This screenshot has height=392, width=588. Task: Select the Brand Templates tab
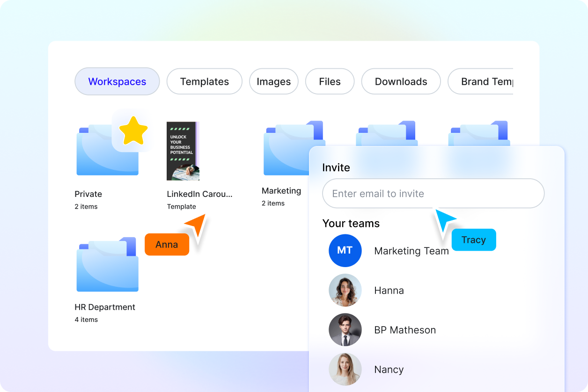tap(481, 81)
